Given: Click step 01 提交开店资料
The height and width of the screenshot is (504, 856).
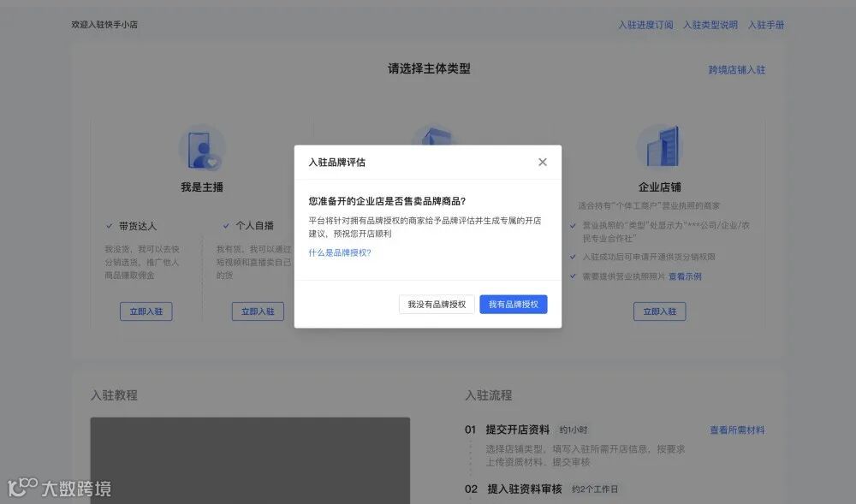Looking at the screenshot, I should tap(518, 430).
